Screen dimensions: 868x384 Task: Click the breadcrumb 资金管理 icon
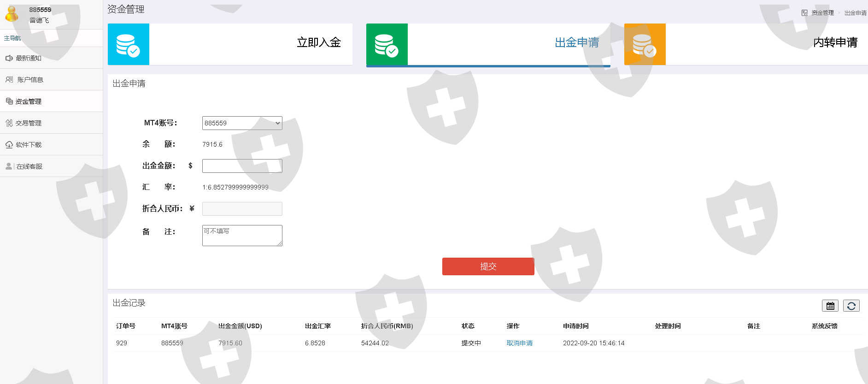pyautogui.click(x=804, y=13)
